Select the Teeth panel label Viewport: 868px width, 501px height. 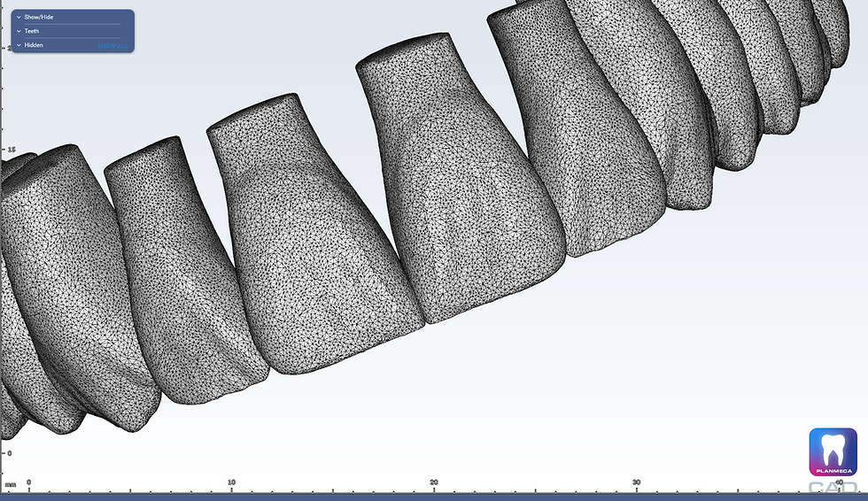tap(32, 31)
